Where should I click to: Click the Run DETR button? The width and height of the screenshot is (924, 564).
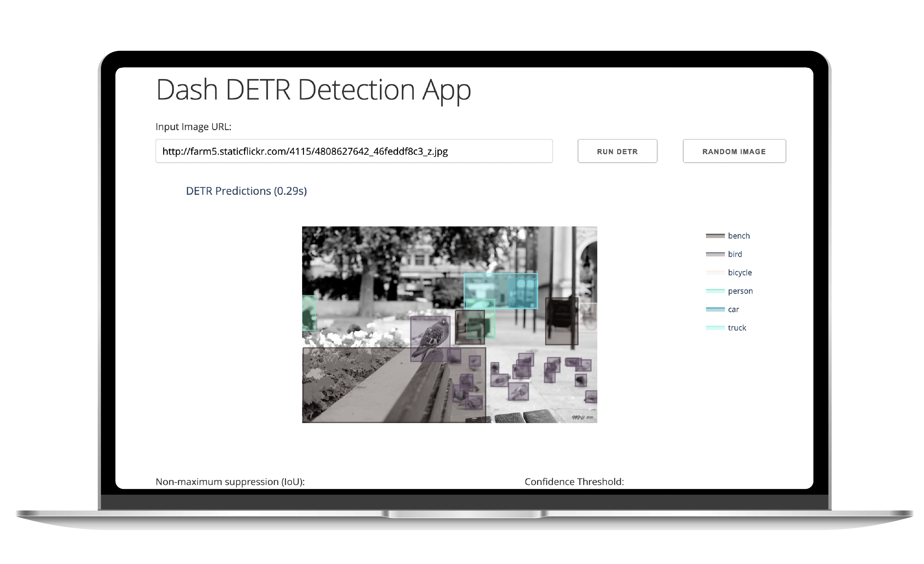[617, 151]
